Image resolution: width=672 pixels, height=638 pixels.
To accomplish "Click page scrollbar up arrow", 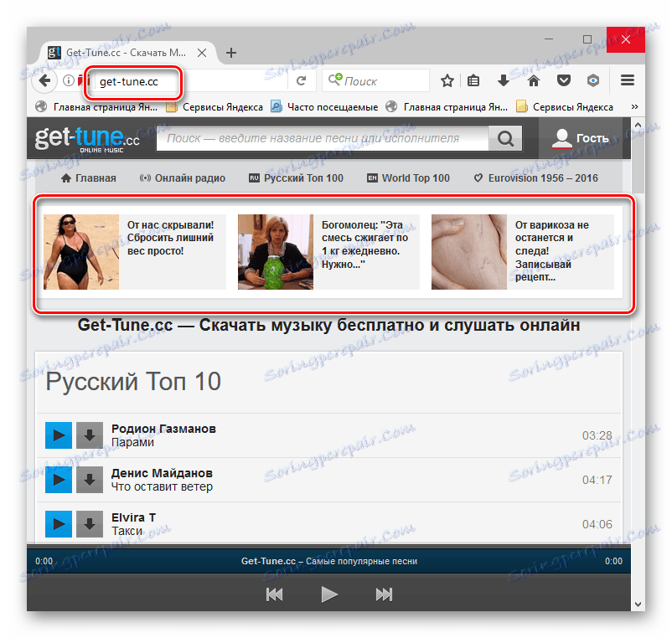I will (638, 125).
